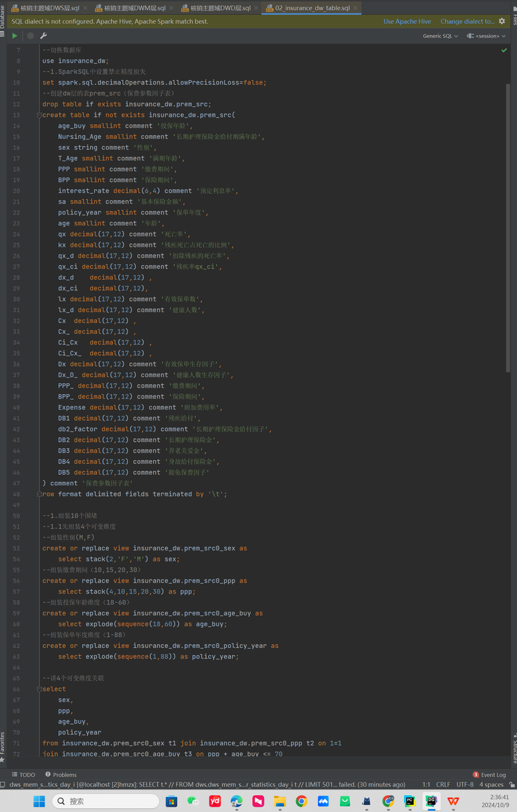
Task: Click line number 48 in the gutter
Action: tap(17, 494)
